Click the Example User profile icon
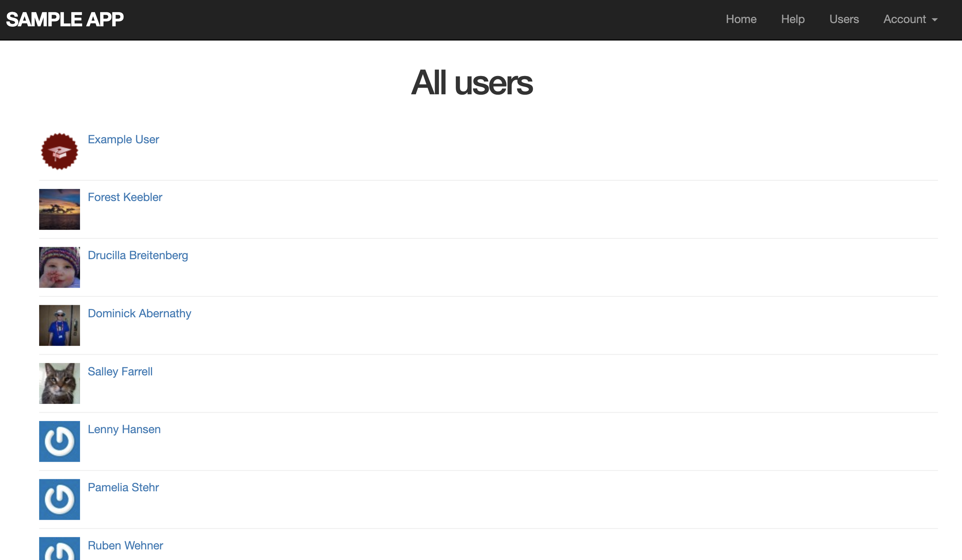This screenshot has height=560, width=962. pyautogui.click(x=60, y=151)
